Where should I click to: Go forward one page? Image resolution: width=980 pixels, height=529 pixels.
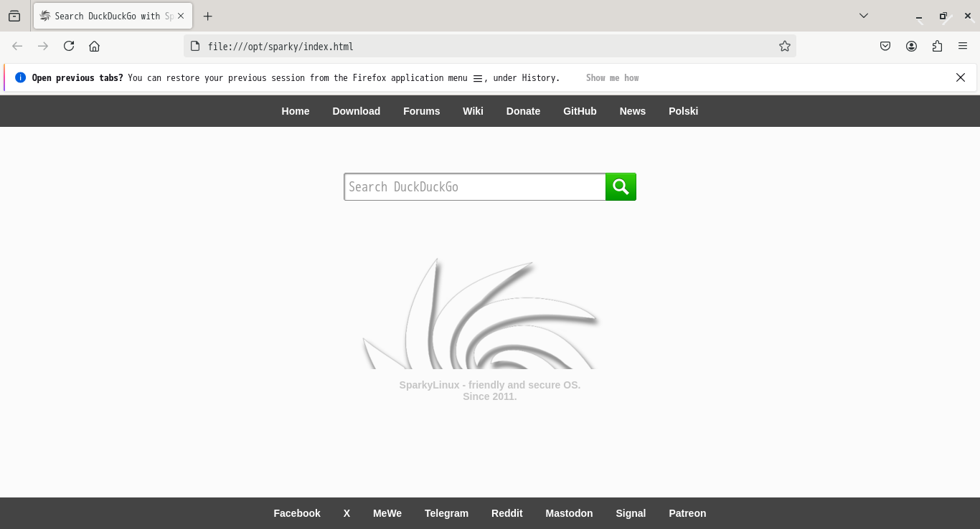pos(43,47)
